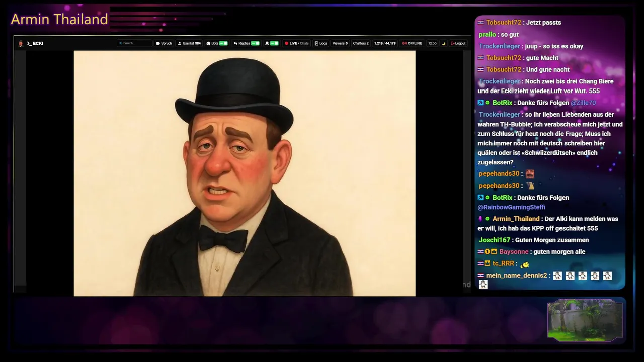Click BotRix hammer badge in RainbowGamingSteffi message
This screenshot has width=644, height=362.
tap(480, 198)
